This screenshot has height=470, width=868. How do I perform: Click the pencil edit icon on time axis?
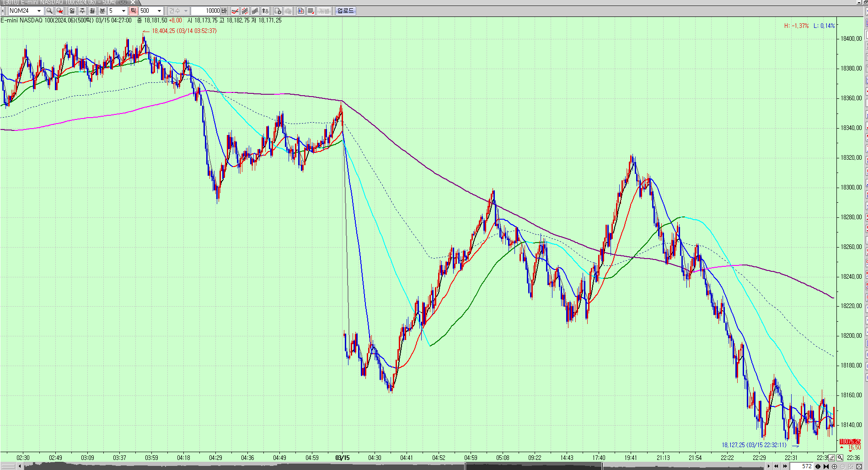click(831, 458)
